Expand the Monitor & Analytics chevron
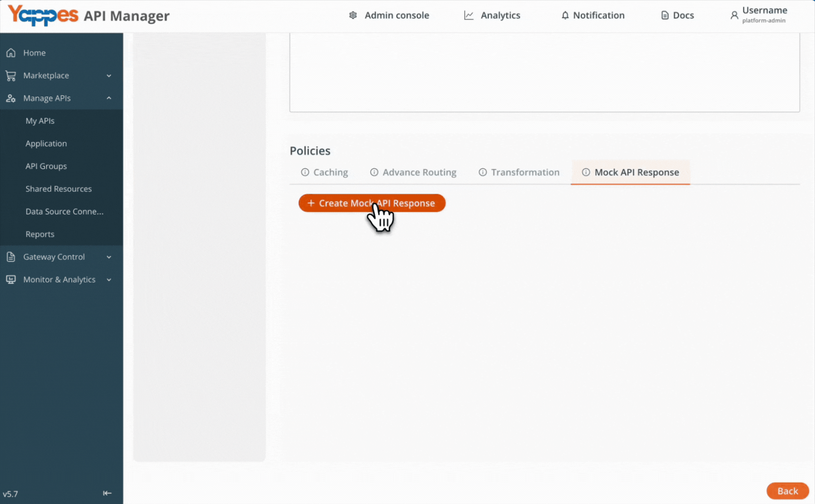This screenshot has height=504, width=815. 109,280
